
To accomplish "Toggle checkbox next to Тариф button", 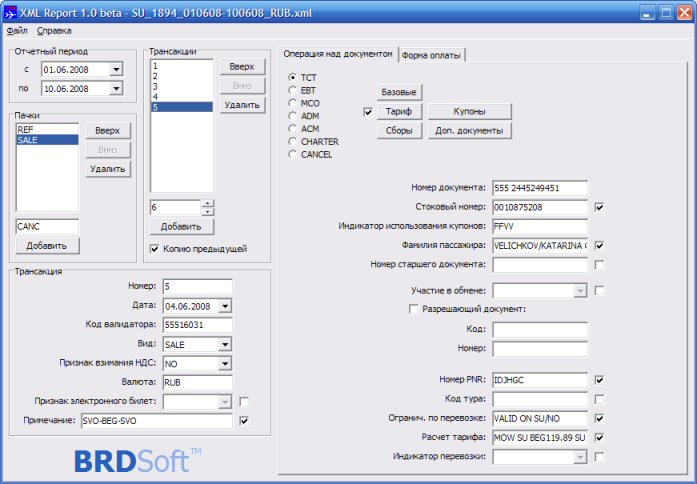I will [368, 112].
